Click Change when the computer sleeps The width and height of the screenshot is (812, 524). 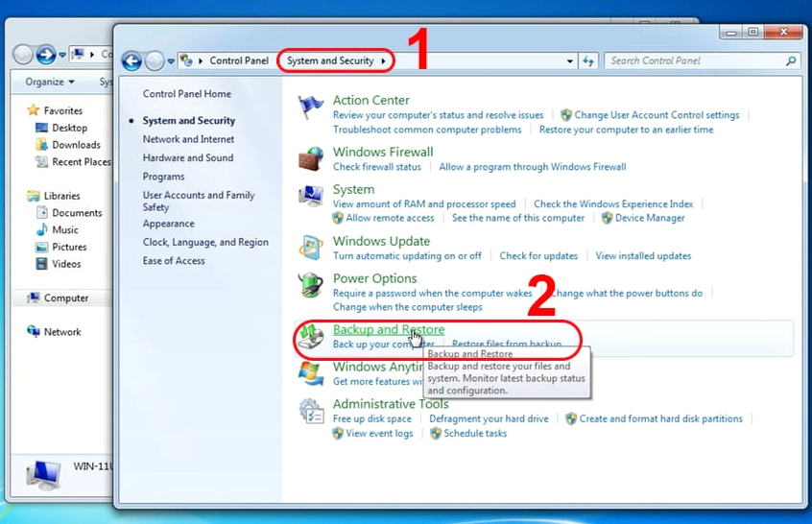408,307
